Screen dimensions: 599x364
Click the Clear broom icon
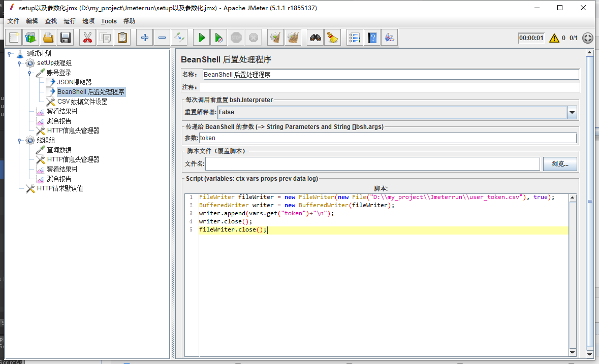[x=275, y=38]
